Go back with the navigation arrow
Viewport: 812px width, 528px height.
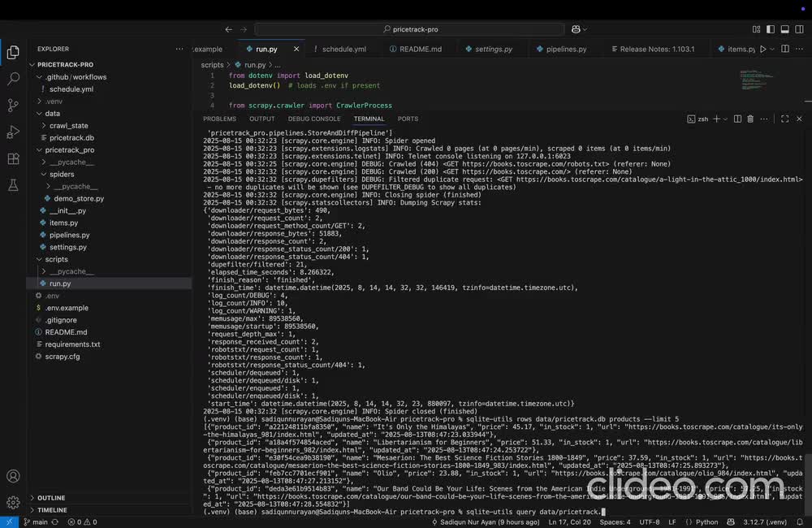(228, 29)
